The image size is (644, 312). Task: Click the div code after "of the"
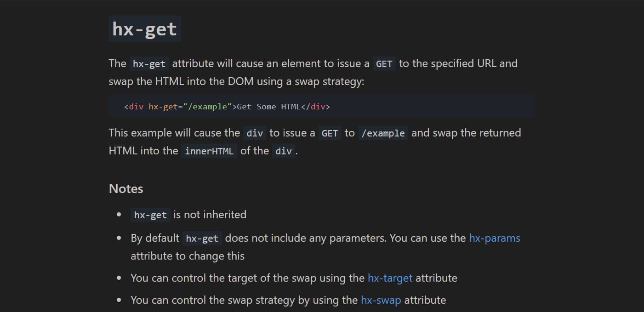tap(283, 151)
